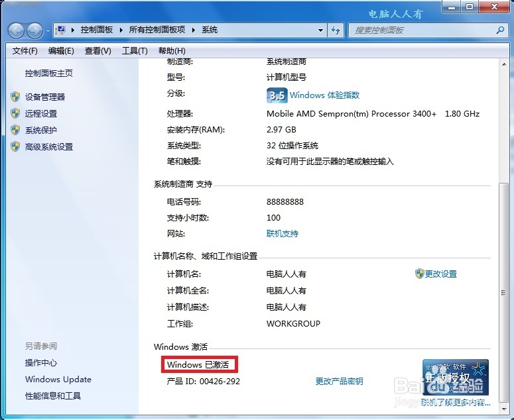514x420 pixels.
Task: Select 所有控制面板项 in the address breadcrumb
Action: click(x=157, y=30)
